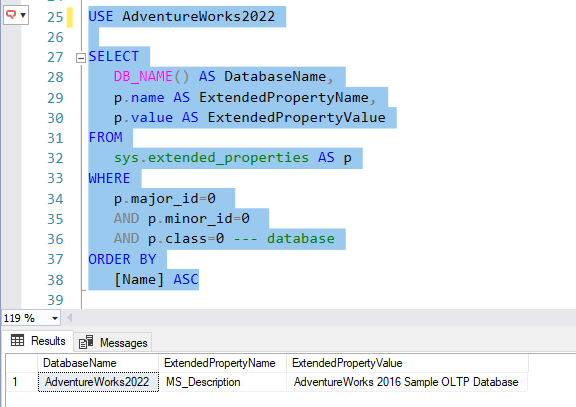Viewport: 576px width, 407px height.
Task: Click the WHERE keyword on line 33
Action: coord(109,178)
